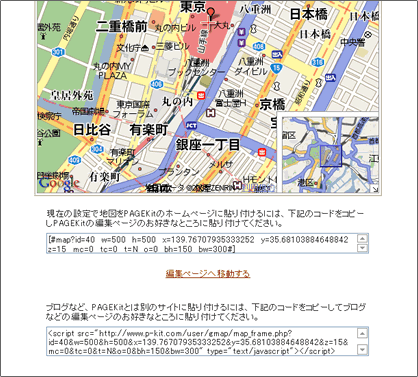Viewport: 418px width, 377px height.
Task: Click the 日本橋 station label on the map
Action: click(308, 14)
